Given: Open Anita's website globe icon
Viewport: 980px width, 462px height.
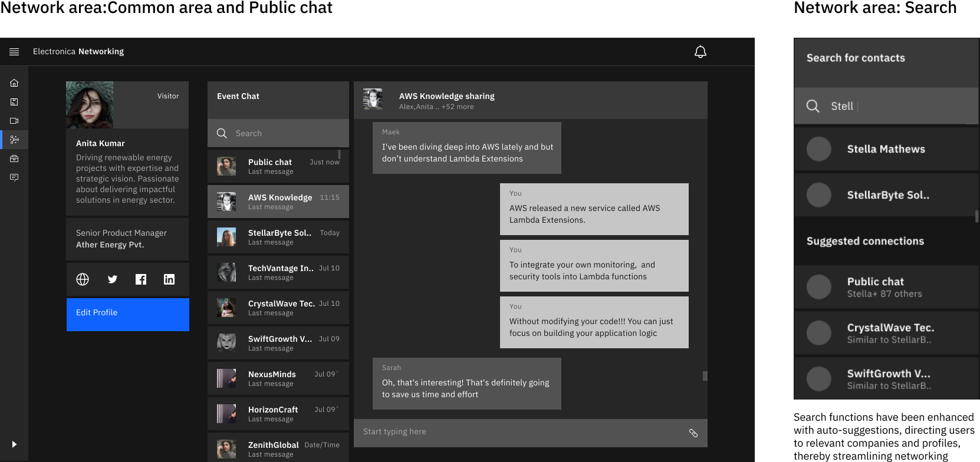Looking at the screenshot, I should (x=83, y=279).
